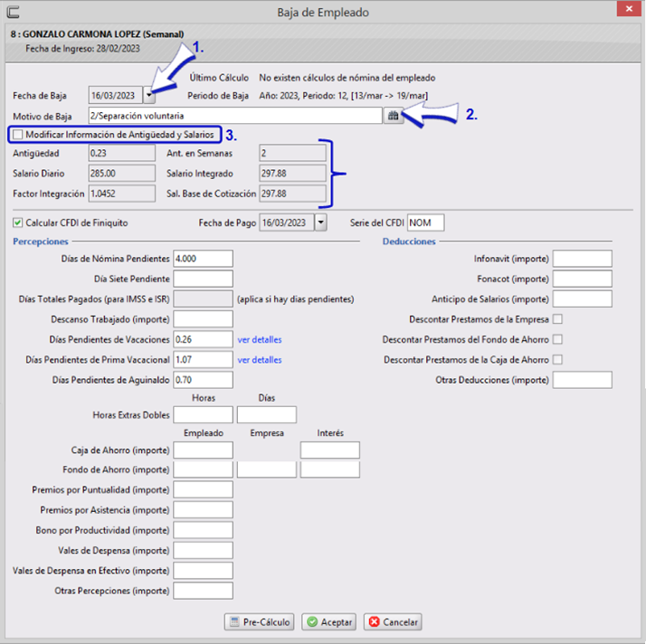Click the Periodo de Baja value text
The width and height of the screenshot is (646, 644).
(x=344, y=96)
